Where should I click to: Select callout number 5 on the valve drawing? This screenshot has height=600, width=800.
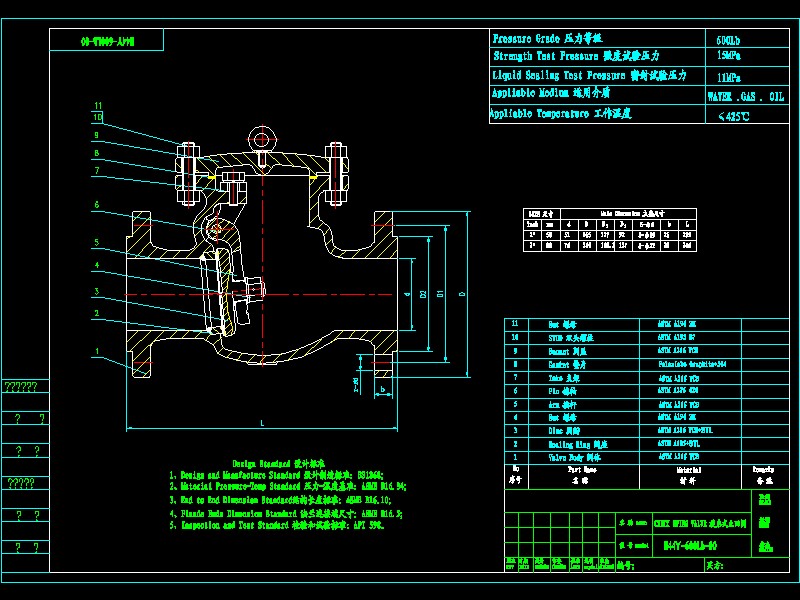(x=96, y=243)
